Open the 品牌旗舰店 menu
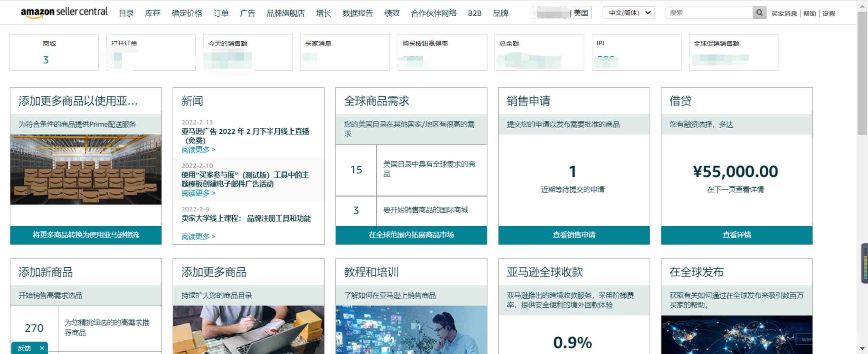 tap(285, 13)
